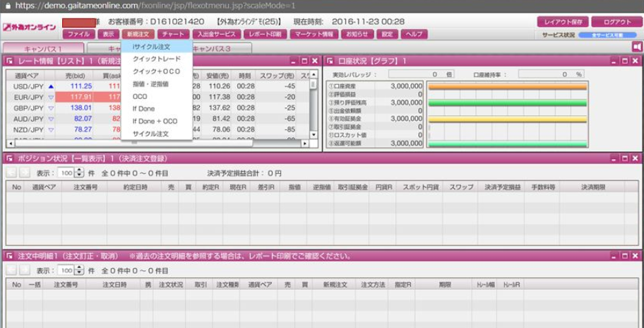Choose 指値・逆指値 order type
Screen dimensions: 644x328
pyautogui.click(x=157, y=84)
